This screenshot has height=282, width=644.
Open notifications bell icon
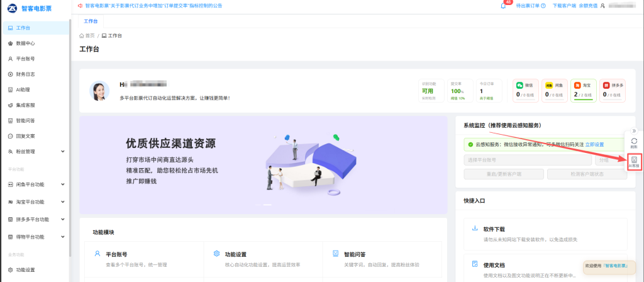tap(503, 6)
